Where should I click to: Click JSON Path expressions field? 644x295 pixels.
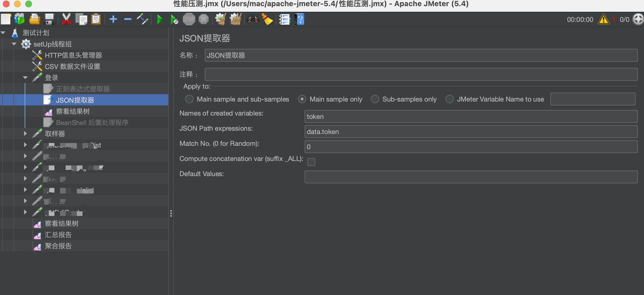click(471, 132)
